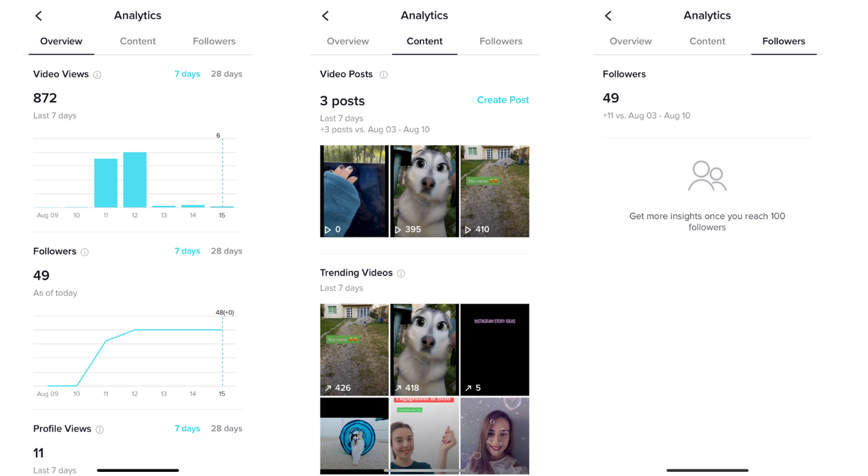This screenshot has height=476, width=868.
Task: Open the trending video with 426 views
Action: (x=354, y=350)
